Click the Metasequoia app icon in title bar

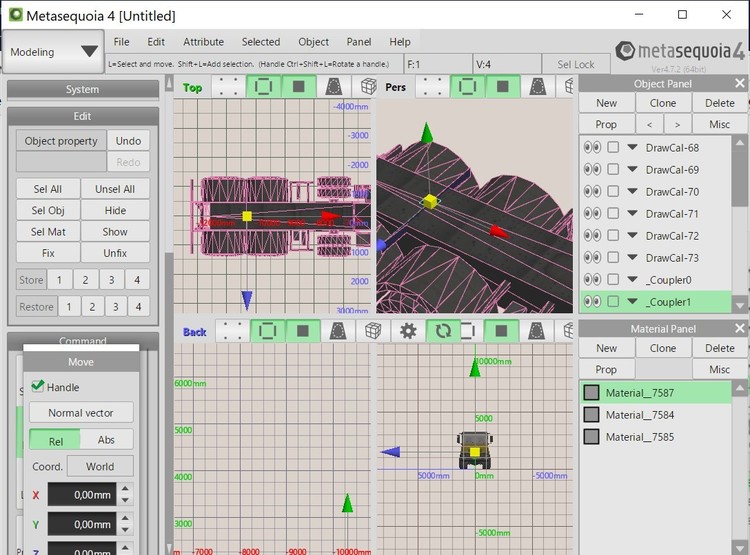click(15, 15)
